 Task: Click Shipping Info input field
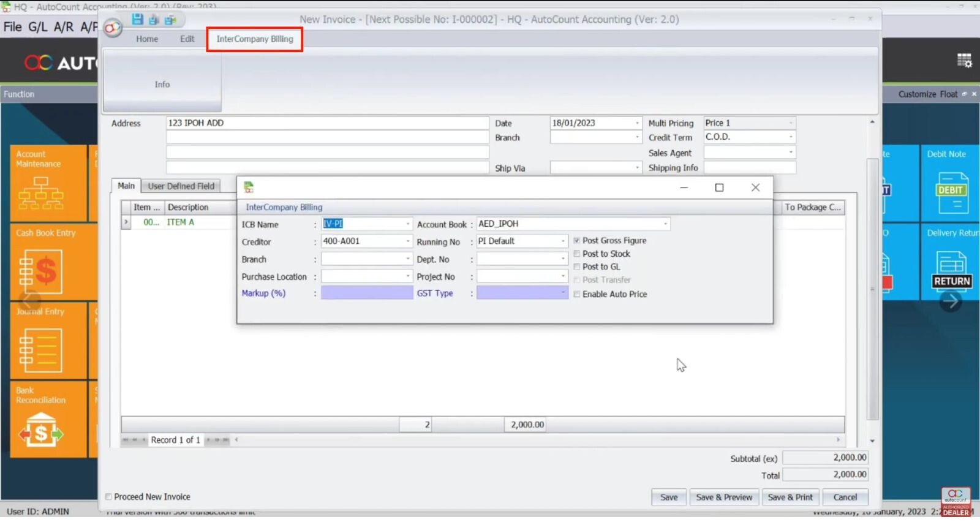pos(750,167)
